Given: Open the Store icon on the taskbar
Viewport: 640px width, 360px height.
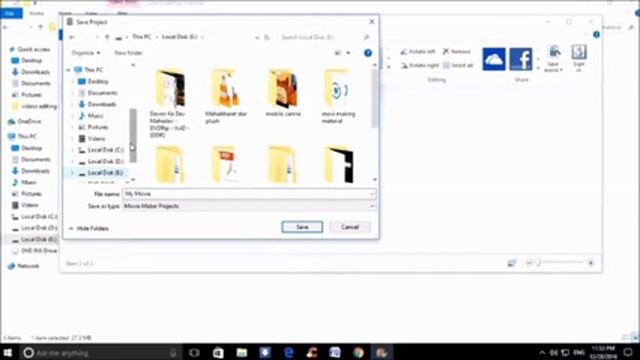Looking at the screenshot, I should 218,352.
